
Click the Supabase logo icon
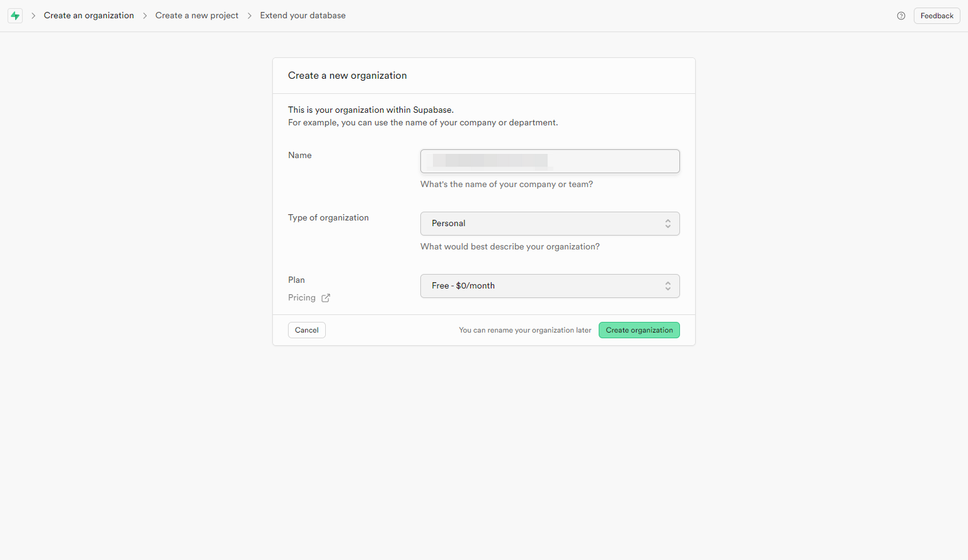click(x=15, y=16)
